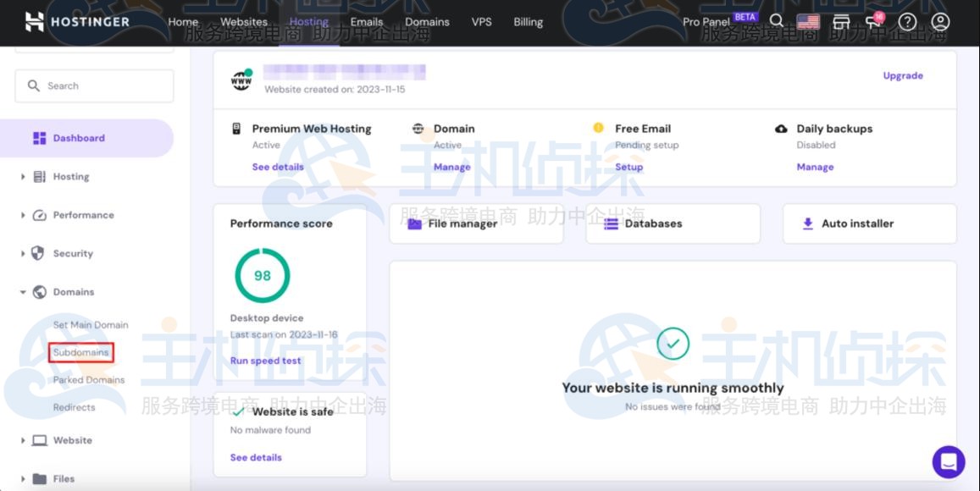
Task: View notifications megaphone icon
Action: pos(873,21)
